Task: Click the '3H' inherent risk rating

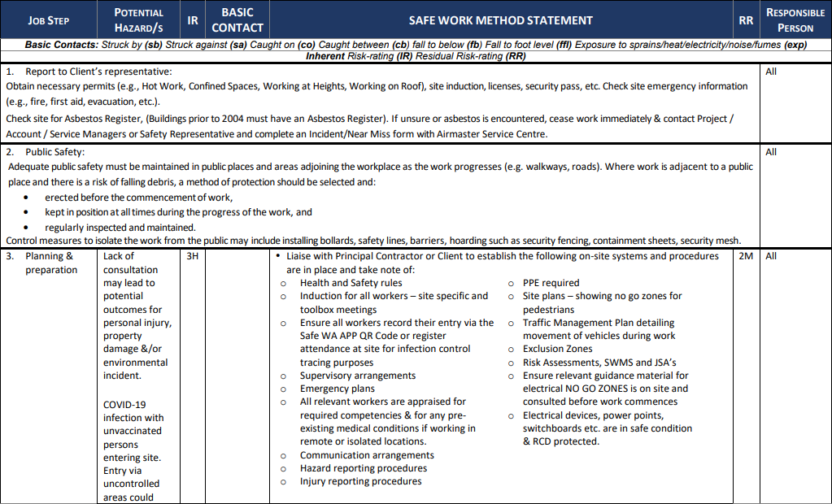Action: pos(193,256)
